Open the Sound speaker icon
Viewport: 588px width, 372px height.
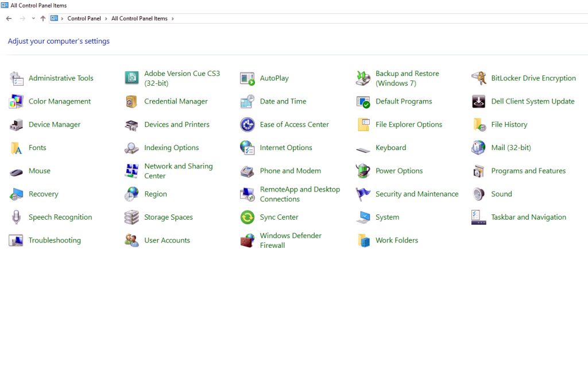pos(479,194)
